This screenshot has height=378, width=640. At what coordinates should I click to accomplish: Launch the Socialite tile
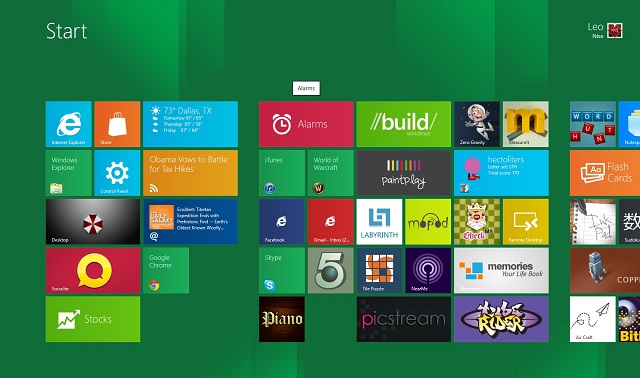point(93,270)
